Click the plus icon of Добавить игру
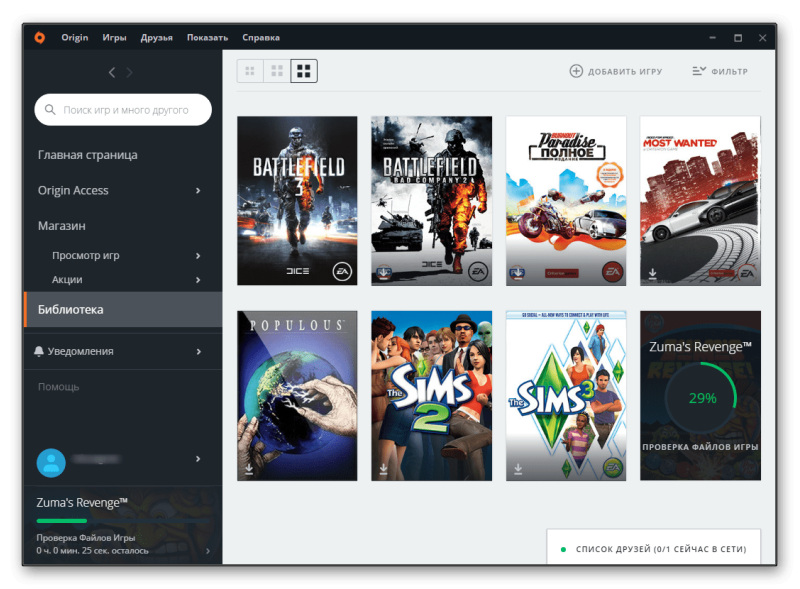The image size is (800, 589). [576, 71]
